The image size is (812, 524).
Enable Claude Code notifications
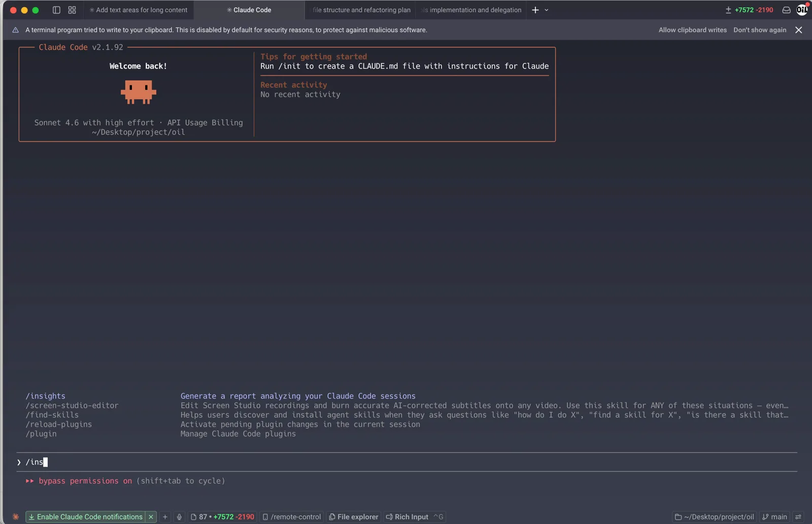[x=86, y=517]
